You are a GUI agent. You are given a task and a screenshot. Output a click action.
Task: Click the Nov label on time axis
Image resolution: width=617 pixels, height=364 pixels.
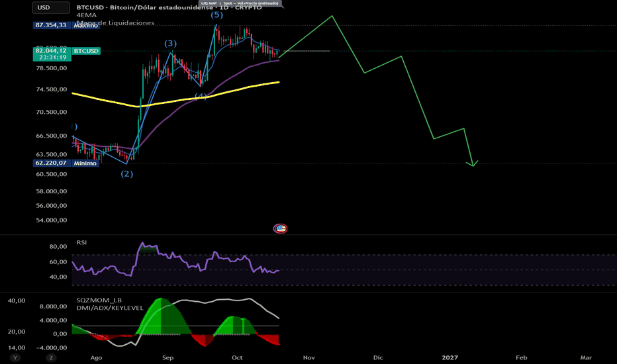[x=309, y=357]
